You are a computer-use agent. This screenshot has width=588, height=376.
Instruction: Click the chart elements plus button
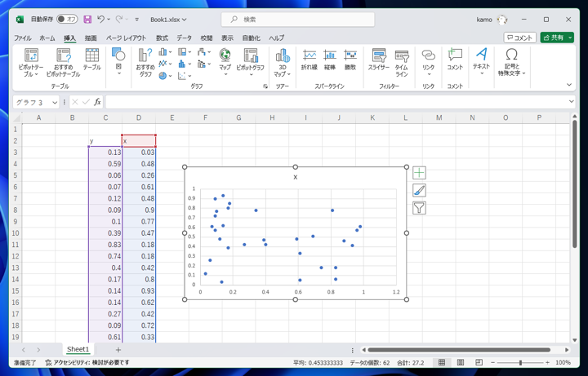(419, 173)
